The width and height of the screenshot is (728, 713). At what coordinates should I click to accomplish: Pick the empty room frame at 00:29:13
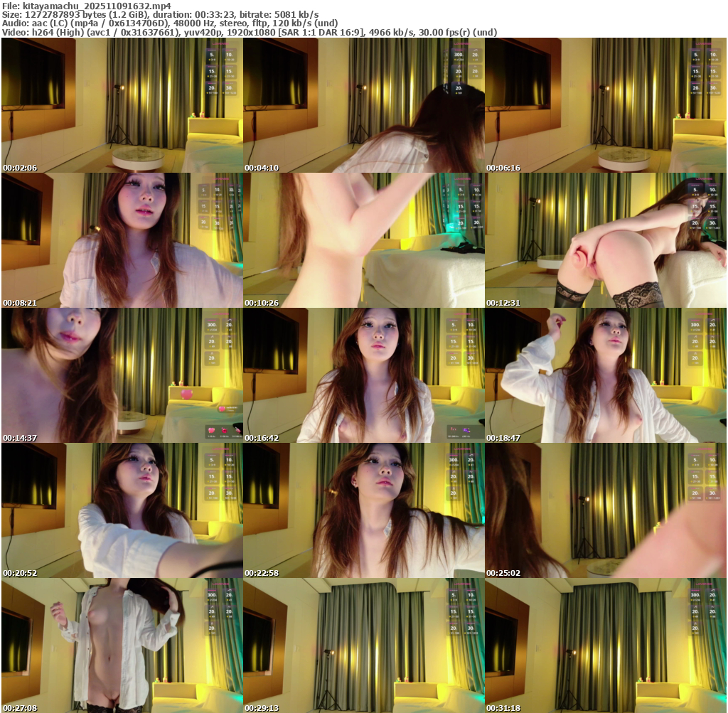364,645
